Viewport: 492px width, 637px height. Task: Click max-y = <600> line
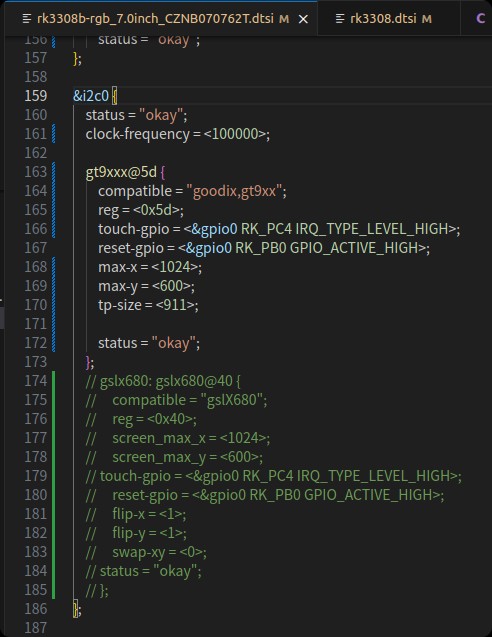coord(146,286)
